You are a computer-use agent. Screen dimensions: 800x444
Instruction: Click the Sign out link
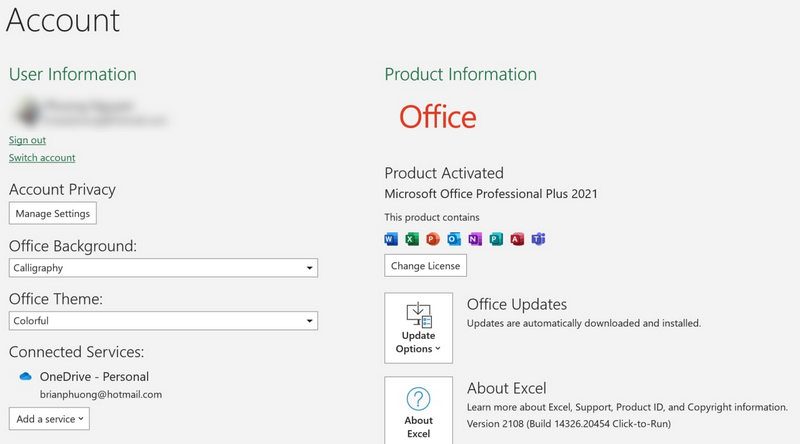27,140
